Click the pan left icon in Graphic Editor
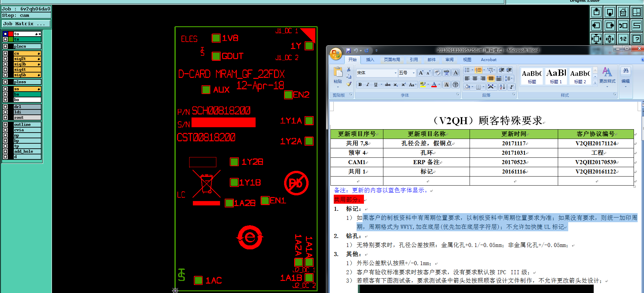644x293 pixels. point(596,26)
